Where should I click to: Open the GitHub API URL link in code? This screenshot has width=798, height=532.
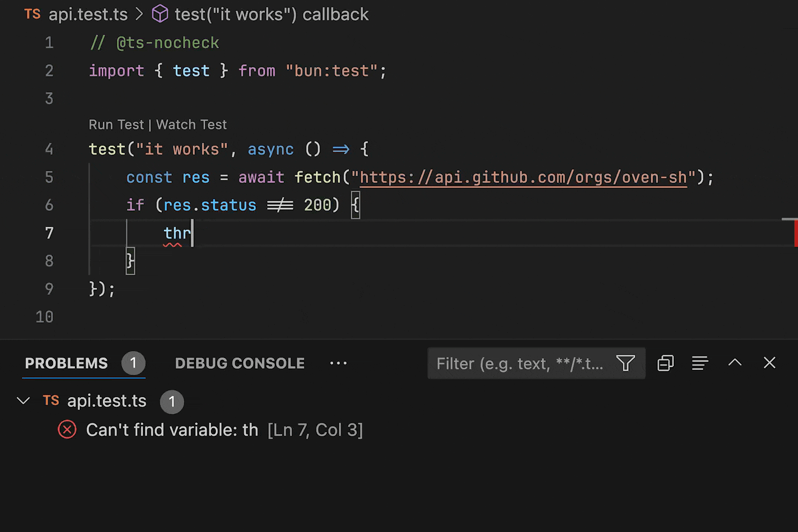(x=523, y=178)
